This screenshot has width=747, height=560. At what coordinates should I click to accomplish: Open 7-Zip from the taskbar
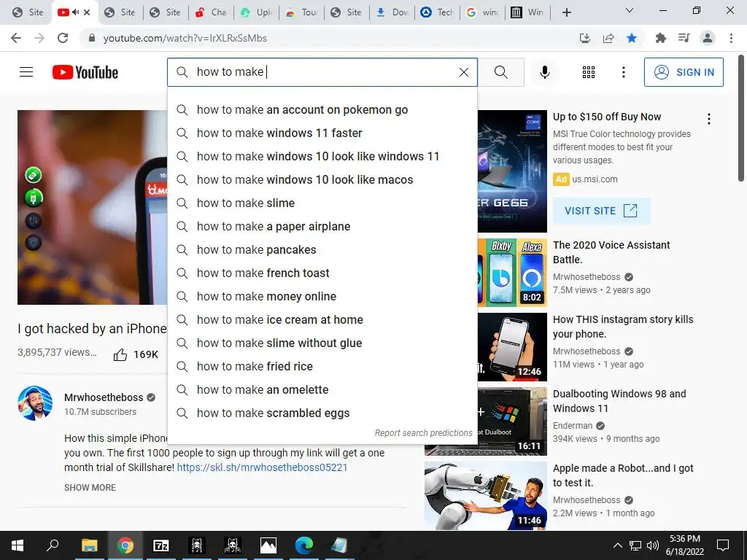tap(161, 545)
